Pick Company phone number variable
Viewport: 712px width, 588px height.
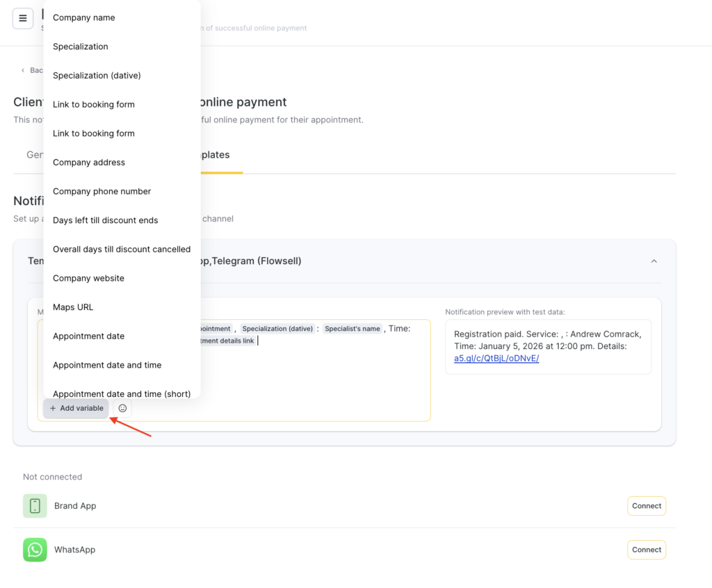point(102,192)
